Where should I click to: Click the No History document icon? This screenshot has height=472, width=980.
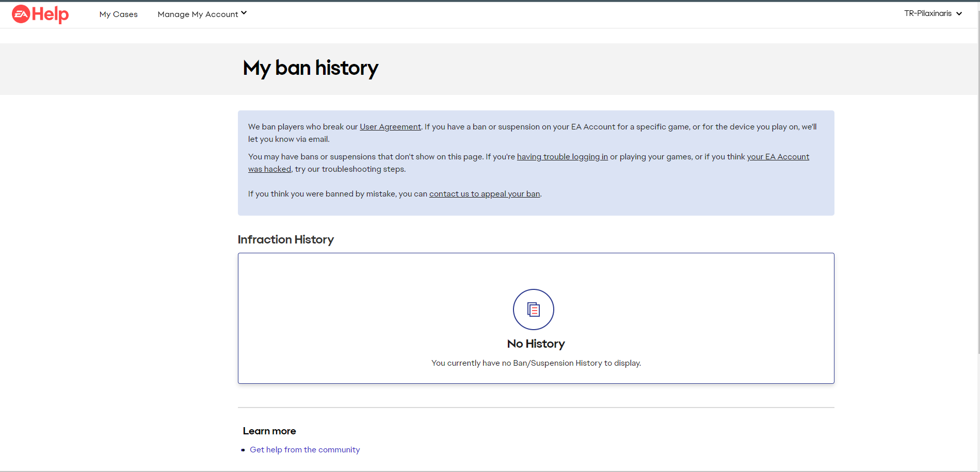coord(534,310)
